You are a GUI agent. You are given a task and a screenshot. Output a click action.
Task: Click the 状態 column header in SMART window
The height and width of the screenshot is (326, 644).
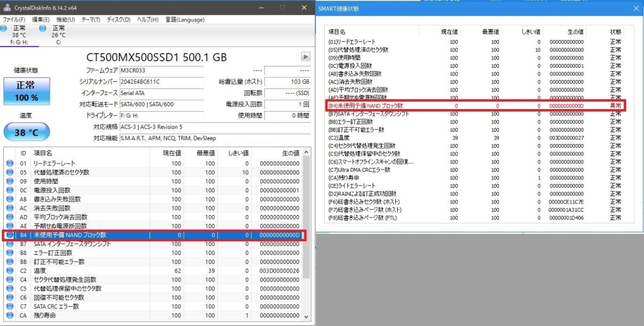(615, 32)
